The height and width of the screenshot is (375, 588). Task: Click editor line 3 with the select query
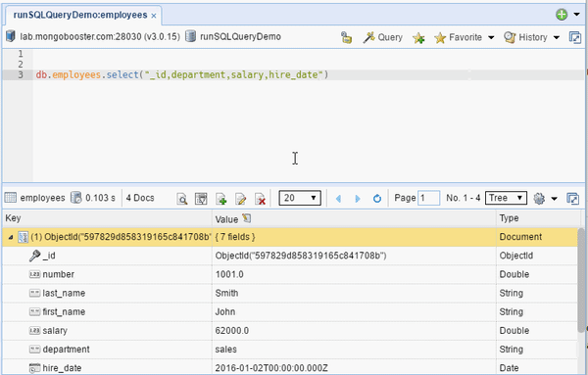(309, 74)
